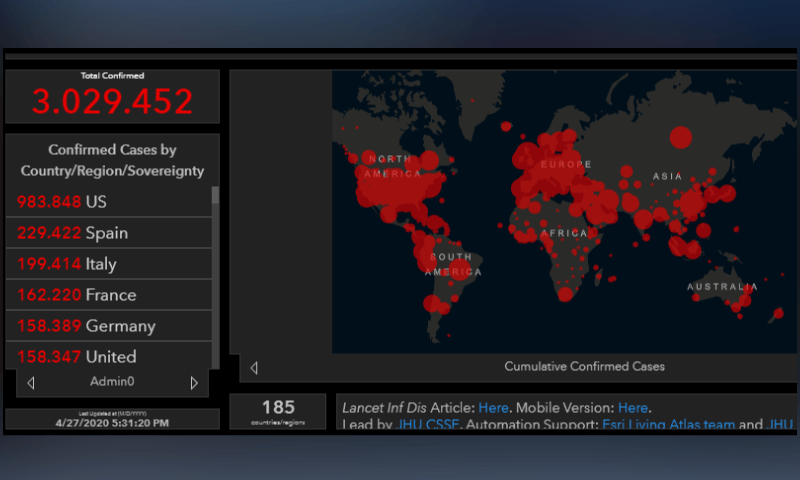This screenshot has height=480, width=800.
Task: Click the partially visible United row
Action: pos(110,356)
